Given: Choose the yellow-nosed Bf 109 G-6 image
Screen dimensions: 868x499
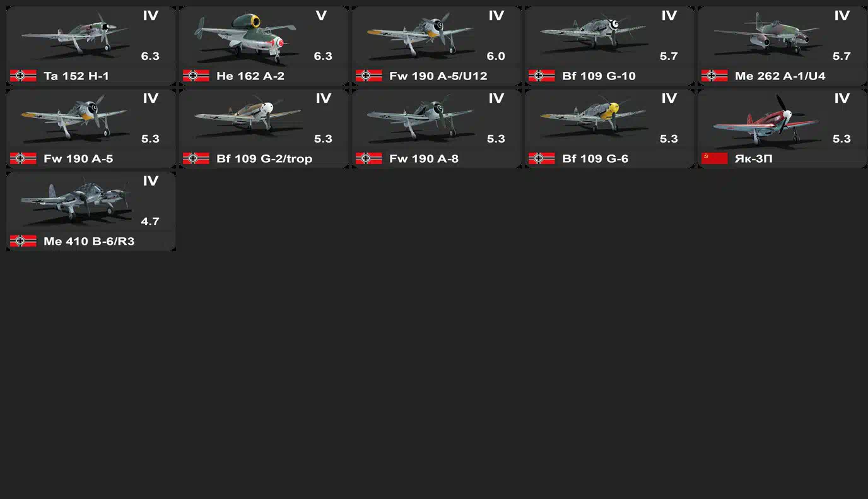Looking at the screenshot, I should (593, 119).
